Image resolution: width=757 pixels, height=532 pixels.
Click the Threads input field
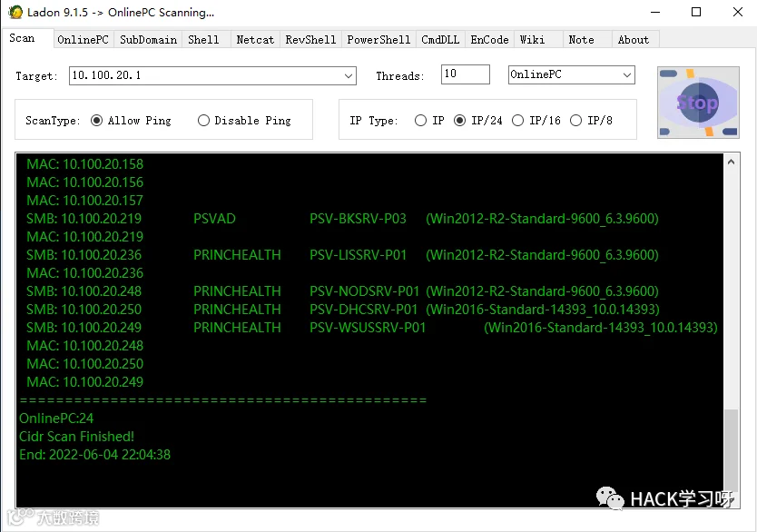tap(466, 74)
